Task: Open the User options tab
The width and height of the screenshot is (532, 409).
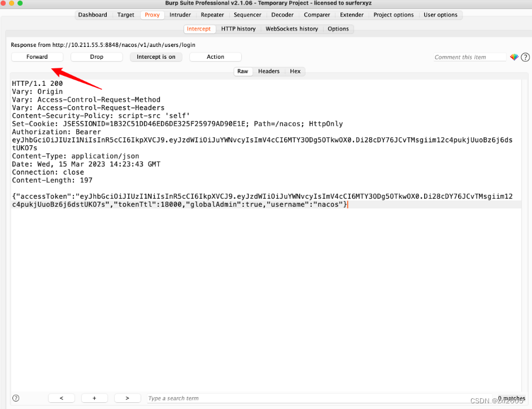Action: pos(441,15)
